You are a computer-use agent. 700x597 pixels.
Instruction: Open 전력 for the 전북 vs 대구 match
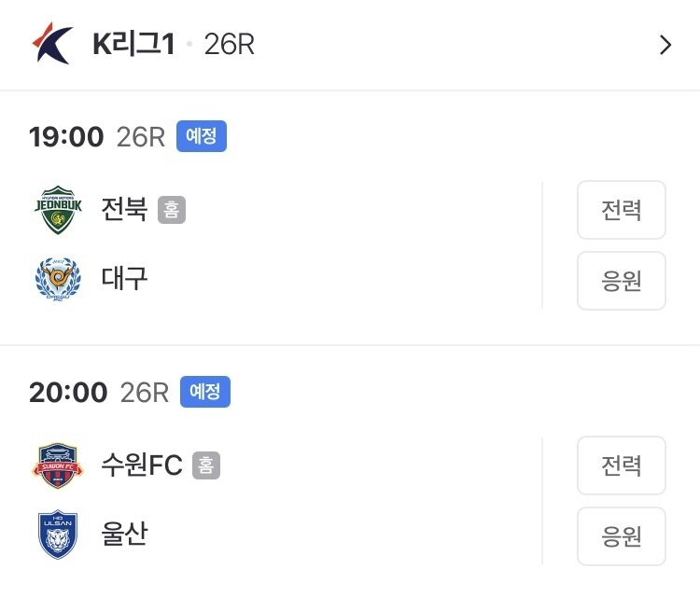point(621,210)
